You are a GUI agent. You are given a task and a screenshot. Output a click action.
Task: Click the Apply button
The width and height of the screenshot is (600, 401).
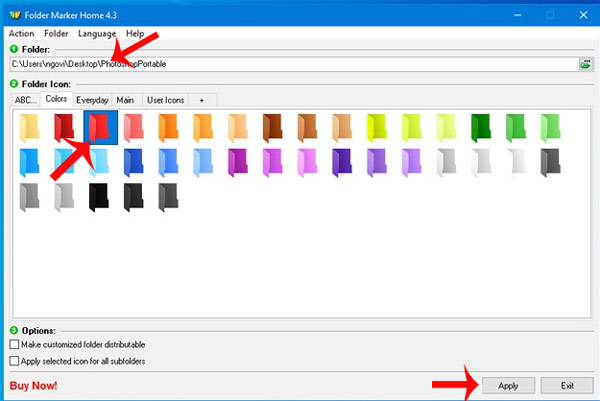pyautogui.click(x=508, y=386)
